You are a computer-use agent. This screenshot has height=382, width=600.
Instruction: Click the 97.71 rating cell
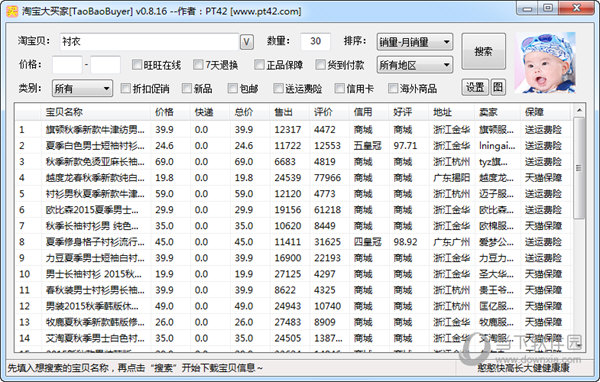click(405, 146)
